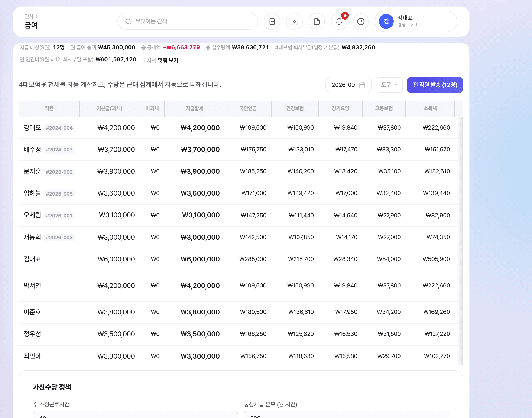Click the 주 소정근로시간 input field
532x418 pixels.
point(135,414)
